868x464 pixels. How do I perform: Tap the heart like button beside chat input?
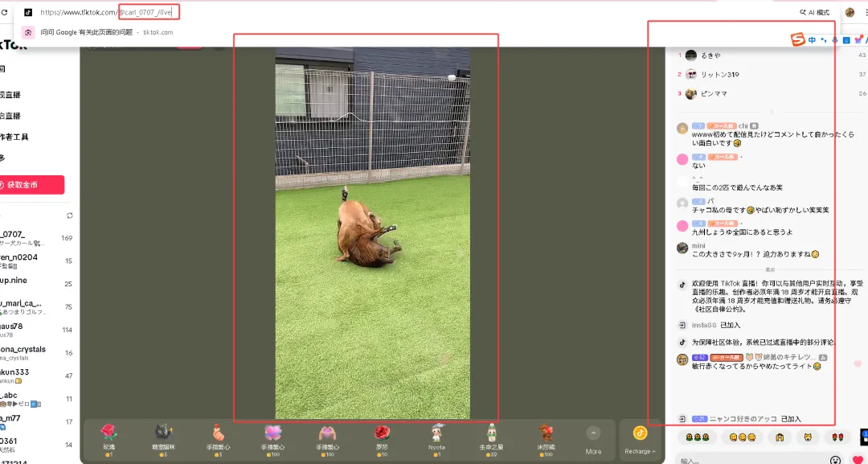[x=858, y=460]
